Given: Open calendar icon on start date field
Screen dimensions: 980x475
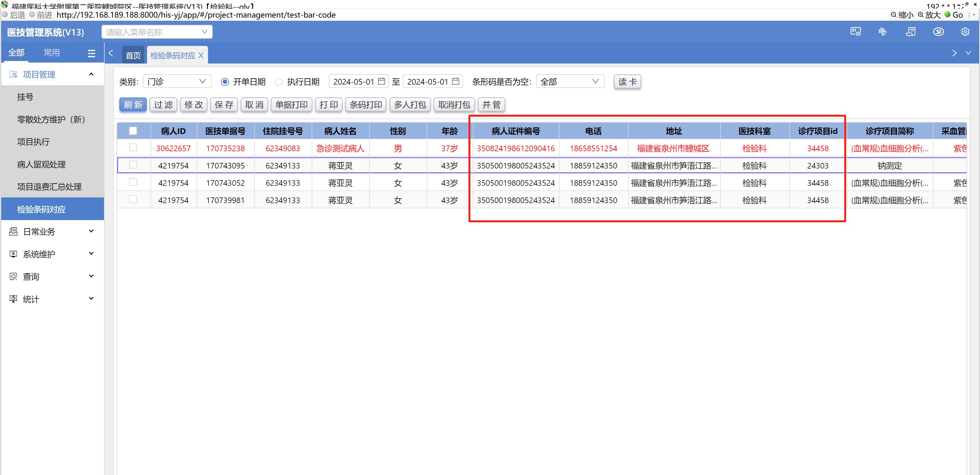Looking at the screenshot, I should pos(381,81).
